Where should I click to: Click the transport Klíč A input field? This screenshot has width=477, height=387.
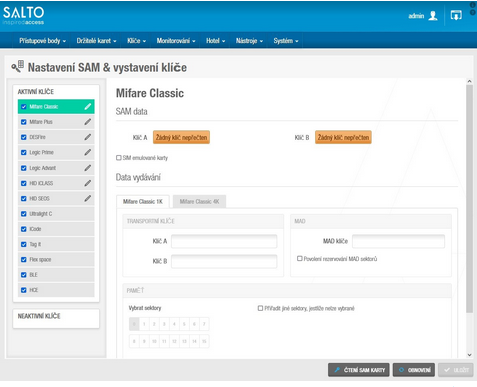click(x=224, y=241)
